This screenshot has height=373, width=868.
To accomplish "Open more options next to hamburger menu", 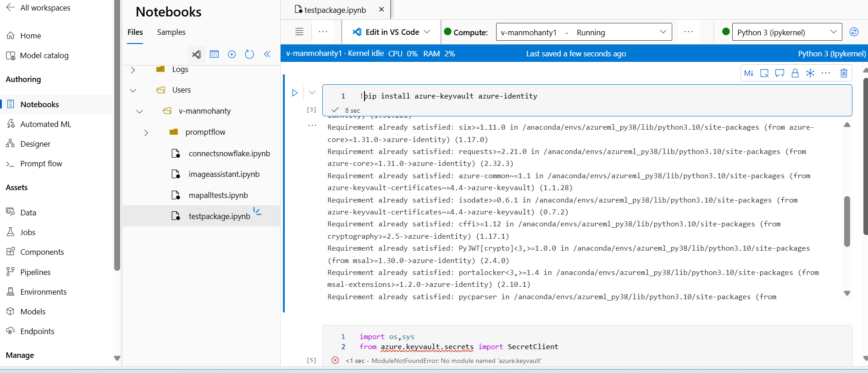I will click(x=323, y=32).
